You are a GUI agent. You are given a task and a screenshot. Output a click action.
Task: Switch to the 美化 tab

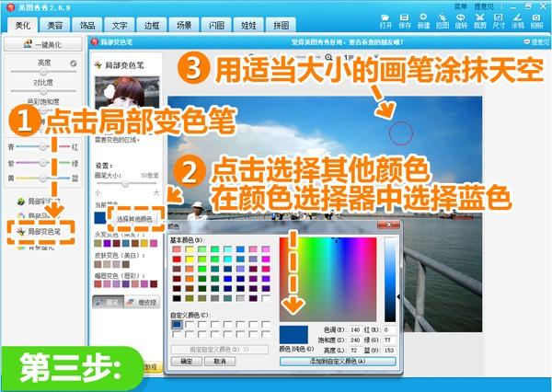(23, 26)
